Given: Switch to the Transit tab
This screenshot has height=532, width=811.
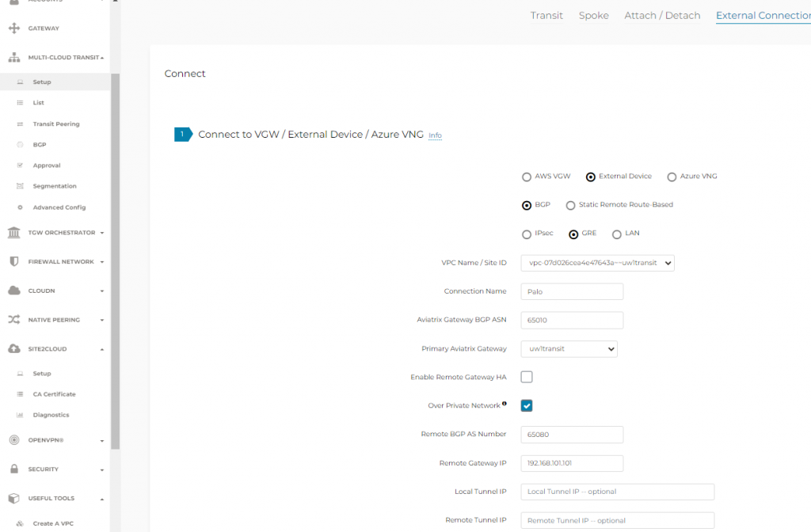Looking at the screenshot, I should click(x=546, y=16).
